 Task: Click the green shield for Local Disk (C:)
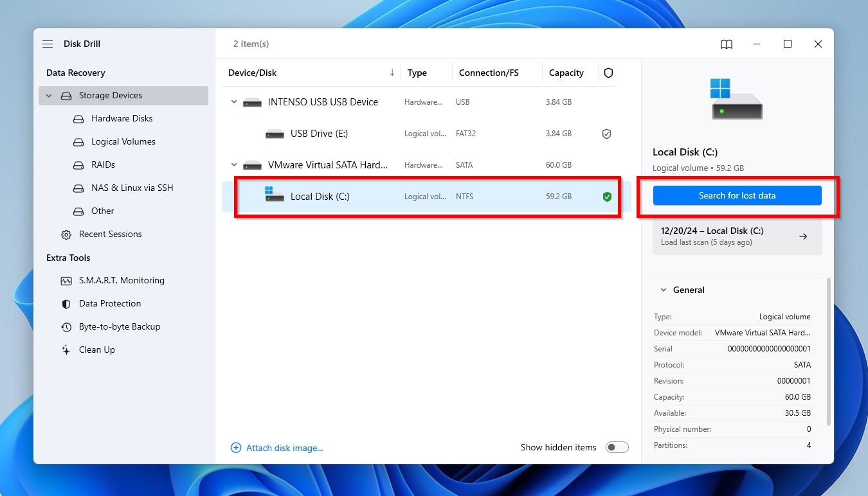pyautogui.click(x=607, y=197)
